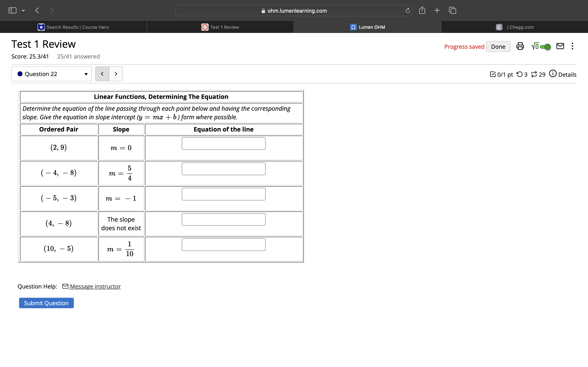Go to next question arrow
Image resolution: width=588 pixels, height=367 pixels.
[x=116, y=74]
